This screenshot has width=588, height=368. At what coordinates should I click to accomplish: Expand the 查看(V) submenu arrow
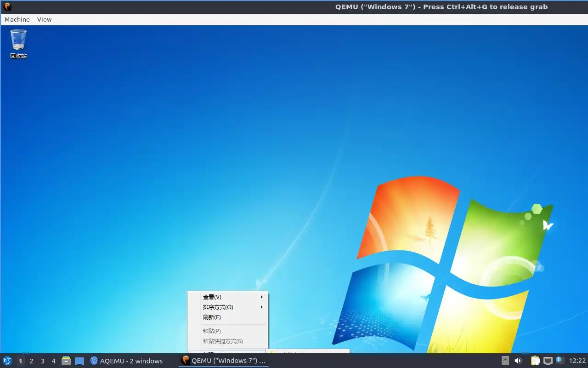[262, 297]
